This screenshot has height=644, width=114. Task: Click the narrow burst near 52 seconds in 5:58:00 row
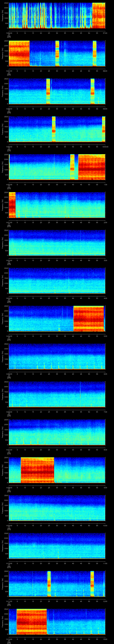pyautogui.click(x=92, y=91)
